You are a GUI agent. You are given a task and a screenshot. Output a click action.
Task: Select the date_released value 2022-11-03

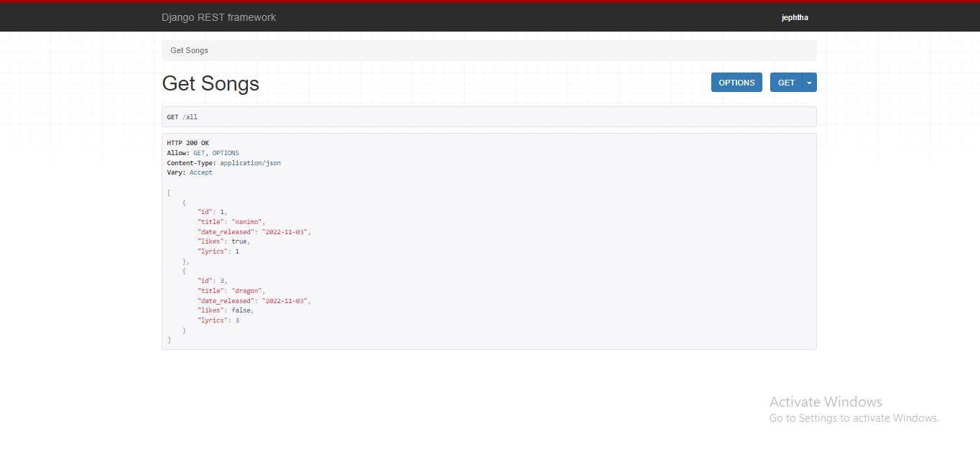coord(286,231)
